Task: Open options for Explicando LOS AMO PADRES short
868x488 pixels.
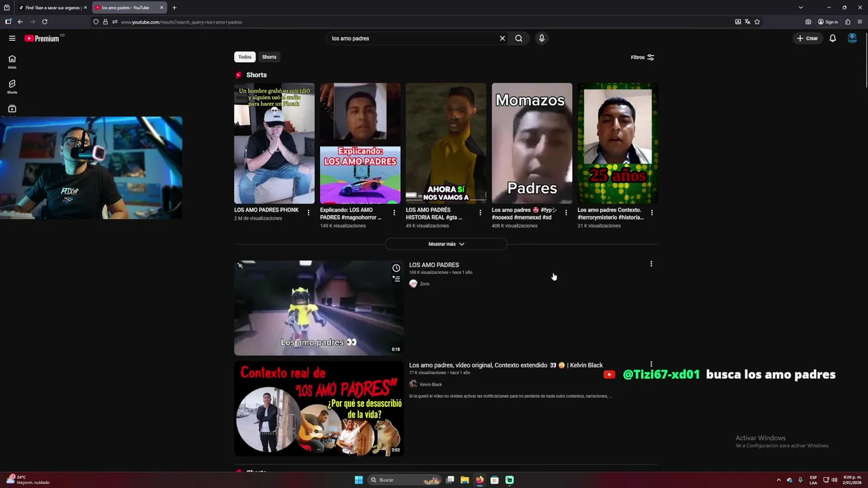Action: coord(394,213)
